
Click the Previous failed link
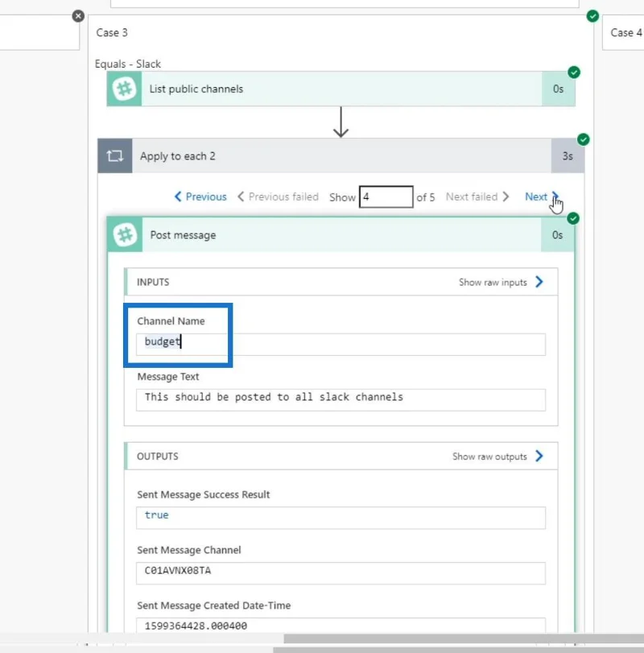tap(278, 196)
